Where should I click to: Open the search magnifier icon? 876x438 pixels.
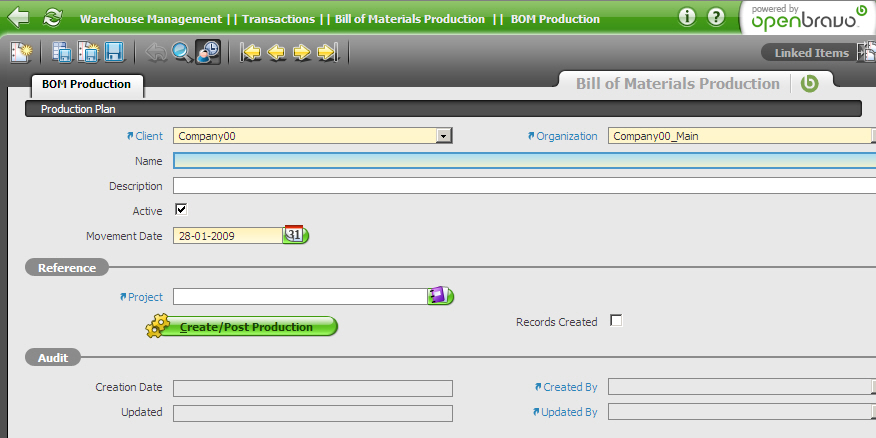[182, 53]
